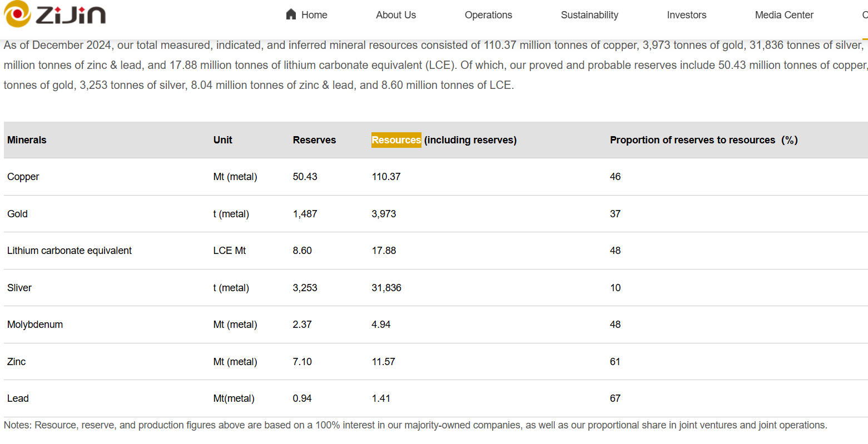Screen dimensions: 868x444
Task: Click the Lead row label
Action: [18, 398]
